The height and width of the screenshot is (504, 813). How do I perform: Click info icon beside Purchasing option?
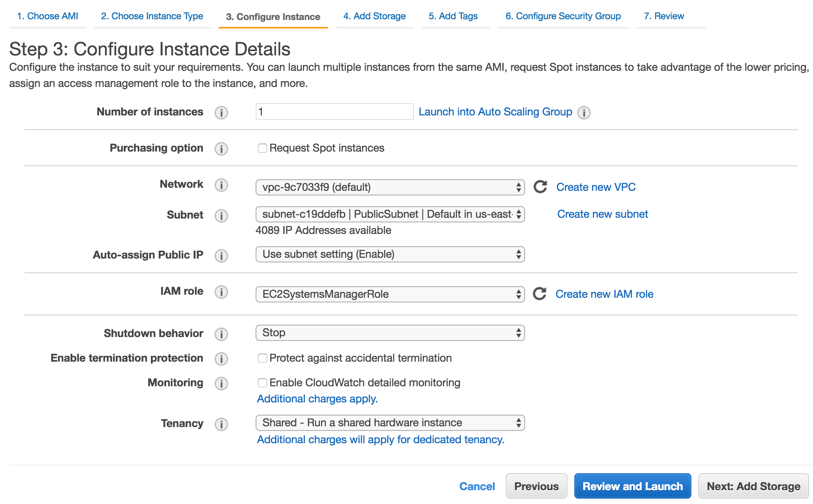point(221,149)
